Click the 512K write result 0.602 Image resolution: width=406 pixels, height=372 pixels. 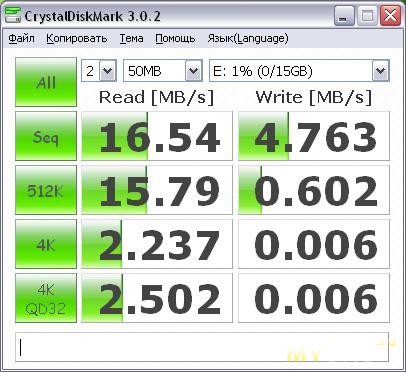coord(314,190)
